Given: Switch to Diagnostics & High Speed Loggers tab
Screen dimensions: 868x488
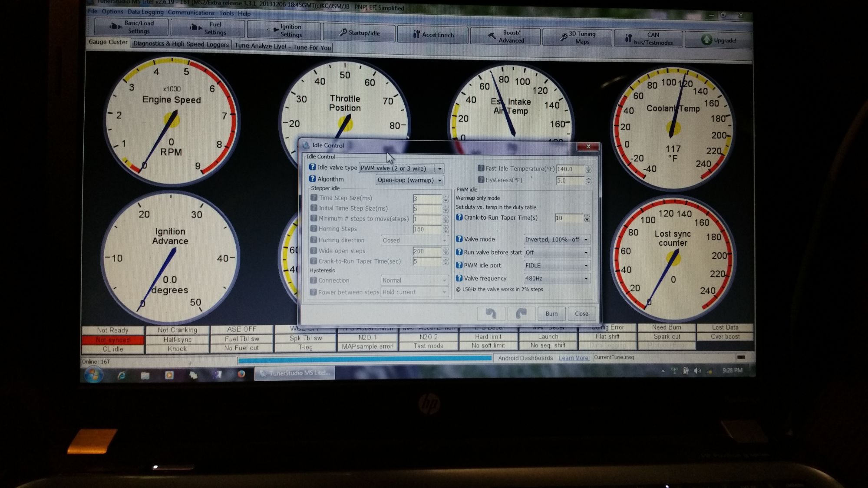Looking at the screenshot, I should [x=181, y=44].
